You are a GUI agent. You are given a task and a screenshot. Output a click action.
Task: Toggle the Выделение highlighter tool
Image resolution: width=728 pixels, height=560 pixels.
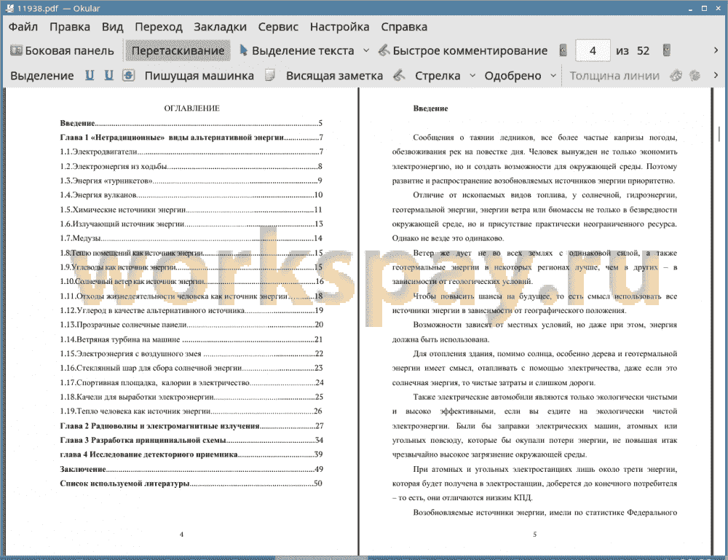click(41, 76)
